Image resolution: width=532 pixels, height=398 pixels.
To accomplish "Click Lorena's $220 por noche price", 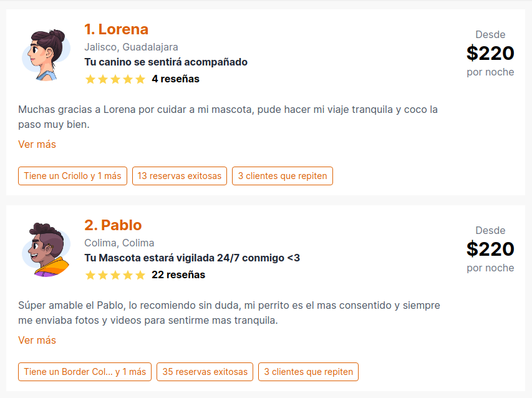I will (490, 53).
